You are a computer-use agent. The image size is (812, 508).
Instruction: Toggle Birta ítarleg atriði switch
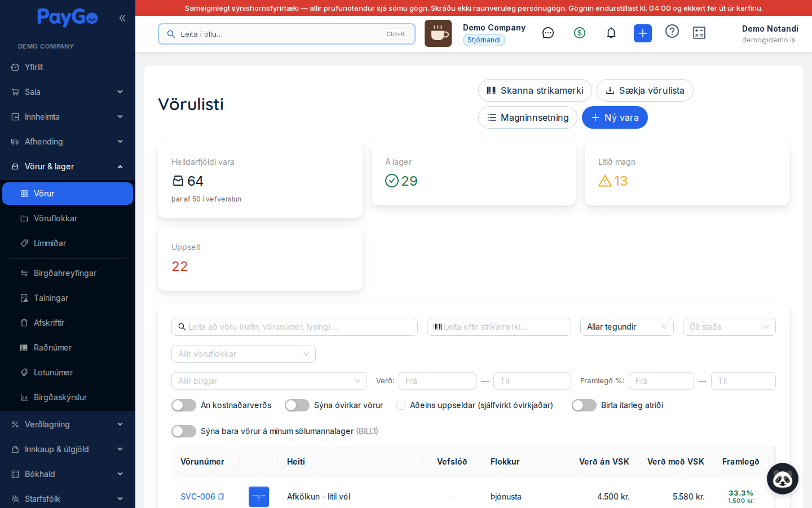(584, 405)
